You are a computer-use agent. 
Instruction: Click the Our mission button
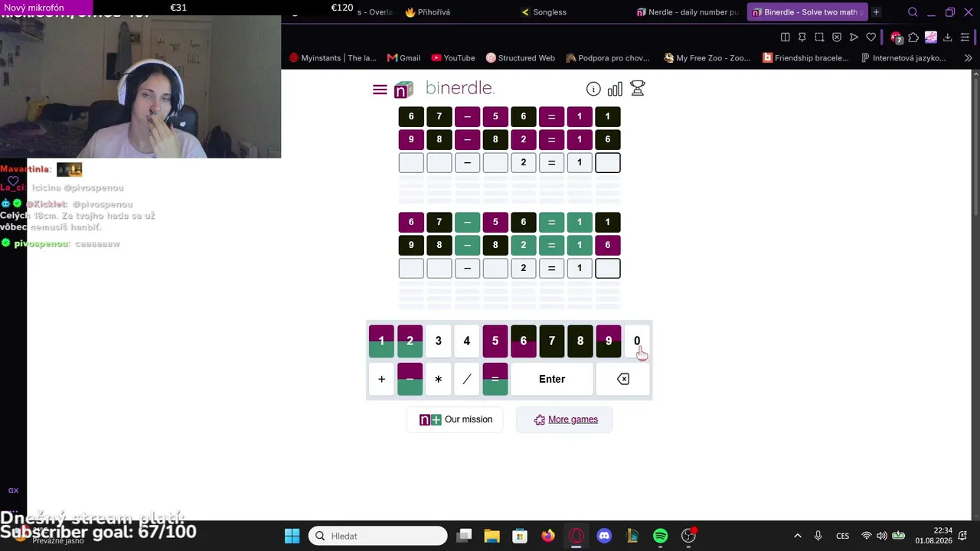point(456,419)
